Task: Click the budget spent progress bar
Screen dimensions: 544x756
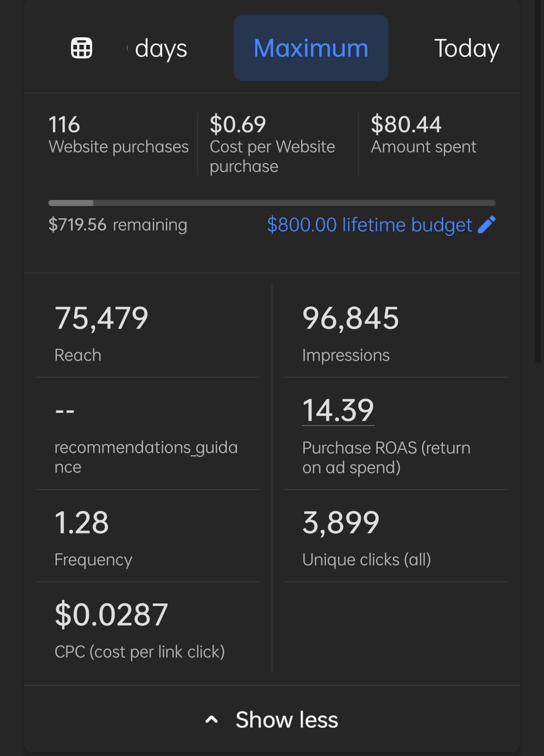Action: coord(271,203)
